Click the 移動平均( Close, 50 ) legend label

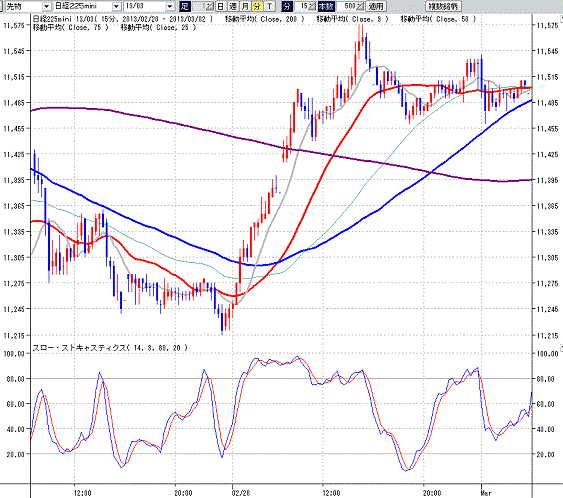tap(438, 19)
